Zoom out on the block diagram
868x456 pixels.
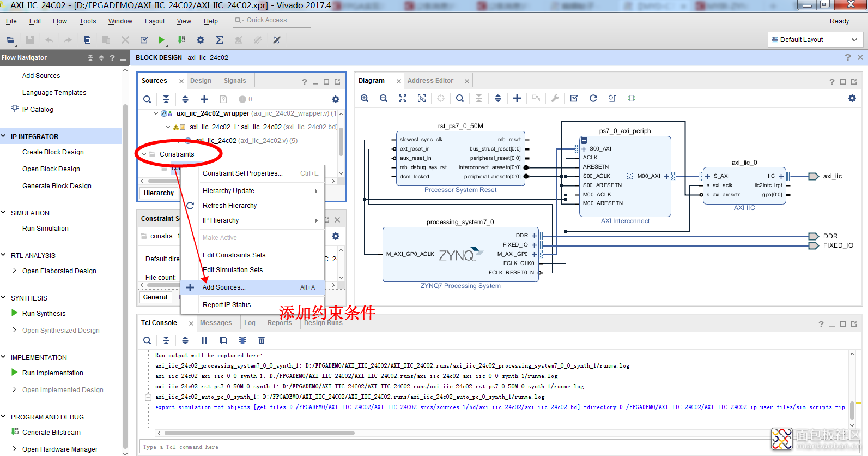(x=384, y=98)
